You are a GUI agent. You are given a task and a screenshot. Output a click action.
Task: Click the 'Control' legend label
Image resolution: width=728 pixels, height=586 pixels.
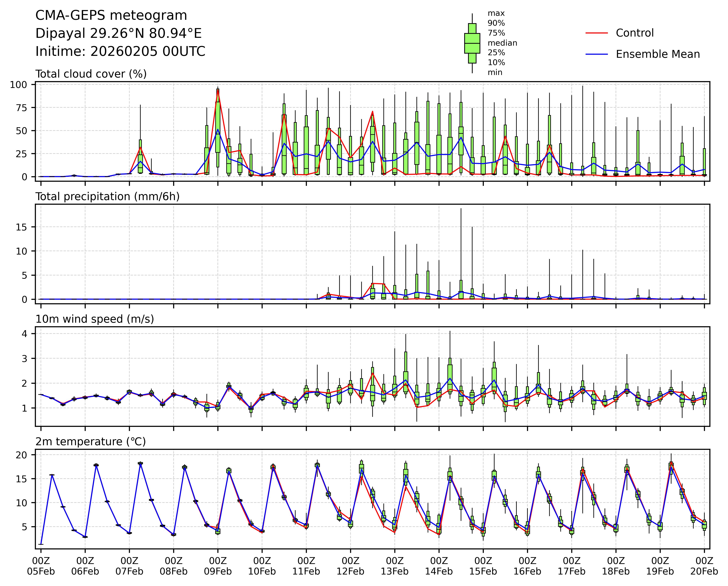coord(634,33)
